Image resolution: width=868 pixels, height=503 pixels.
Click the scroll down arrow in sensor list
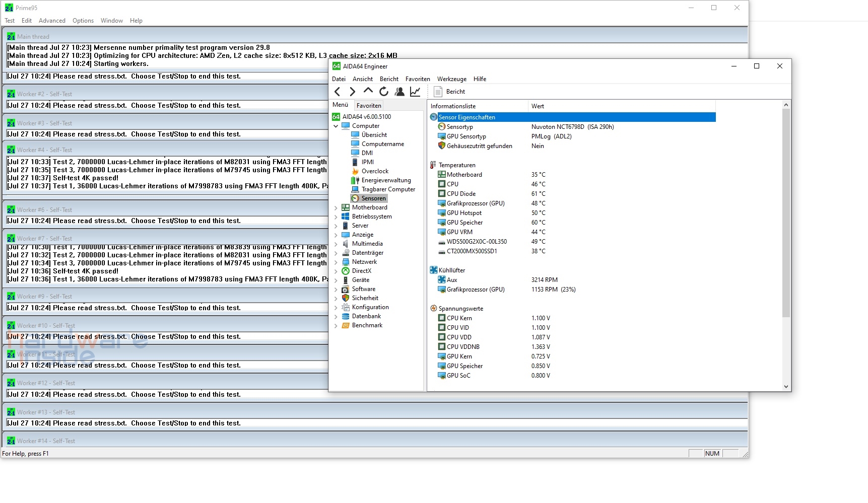tap(786, 387)
